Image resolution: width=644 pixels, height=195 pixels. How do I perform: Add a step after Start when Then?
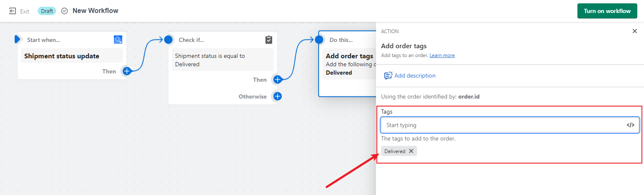[x=126, y=71]
